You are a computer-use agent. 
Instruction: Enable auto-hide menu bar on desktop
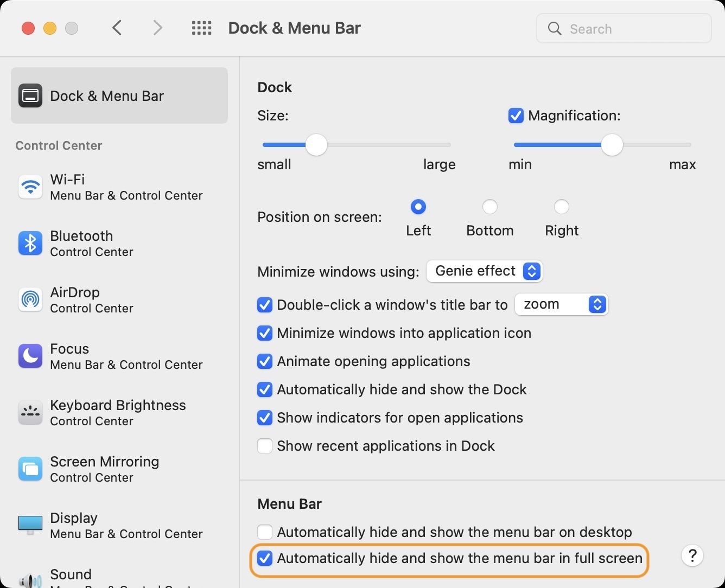click(265, 532)
